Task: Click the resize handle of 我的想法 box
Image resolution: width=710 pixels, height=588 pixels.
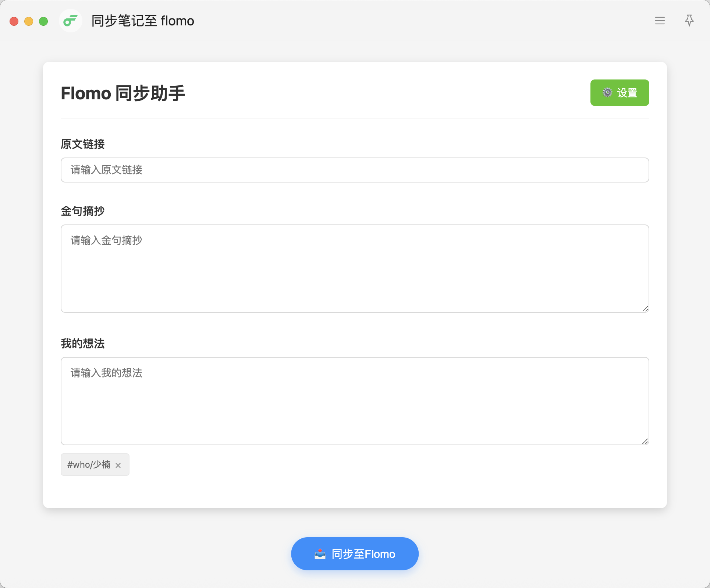Action: coord(645,442)
